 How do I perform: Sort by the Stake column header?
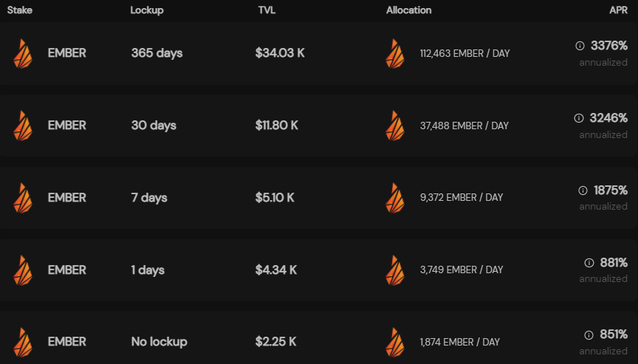(x=19, y=10)
